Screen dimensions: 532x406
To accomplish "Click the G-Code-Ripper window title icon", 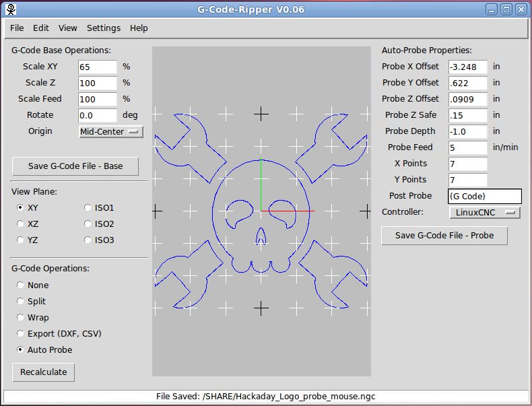I will click(11, 9).
